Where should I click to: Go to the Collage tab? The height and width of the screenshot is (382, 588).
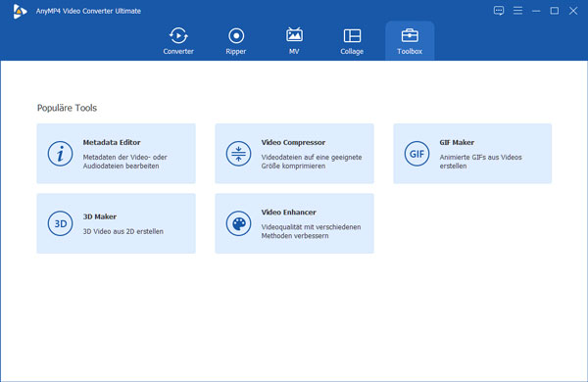click(x=352, y=41)
